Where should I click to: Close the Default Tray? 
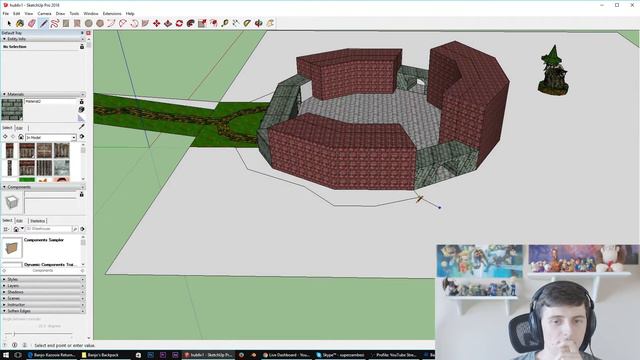coord(88,33)
